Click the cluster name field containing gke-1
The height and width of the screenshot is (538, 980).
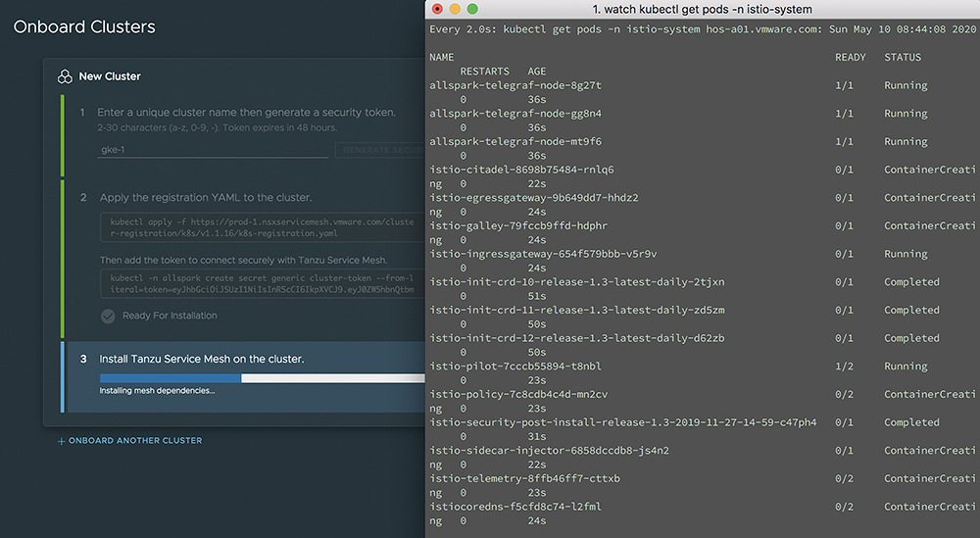click(x=213, y=150)
